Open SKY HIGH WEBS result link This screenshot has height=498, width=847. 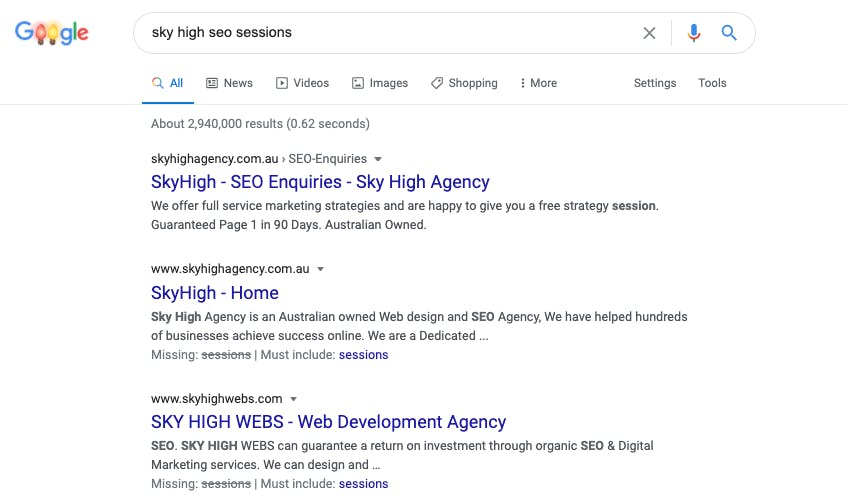pos(328,422)
